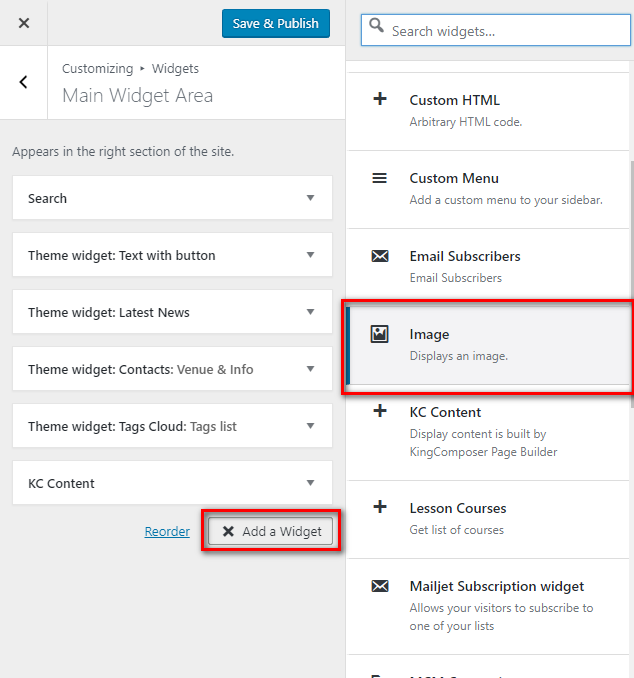Viewport: 634px width, 678px height.
Task: Close the Customizer with the X icon
Action: pos(24,23)
